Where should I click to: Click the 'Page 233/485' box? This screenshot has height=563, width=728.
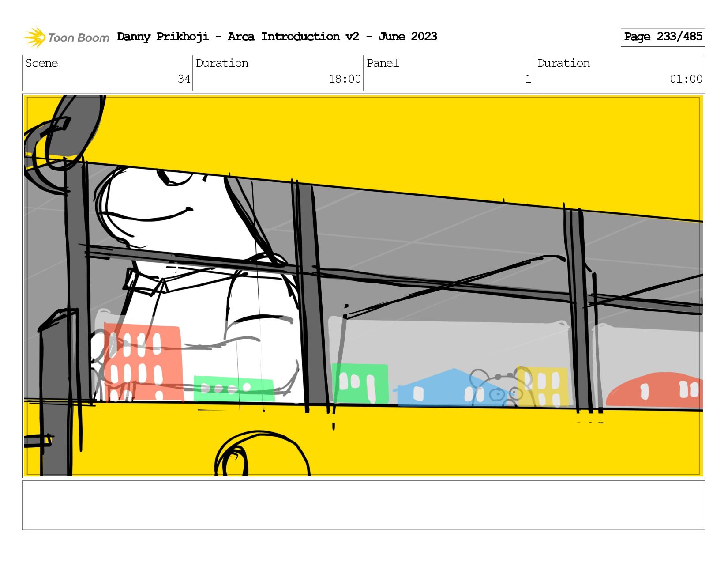click(x=663, y=37)
